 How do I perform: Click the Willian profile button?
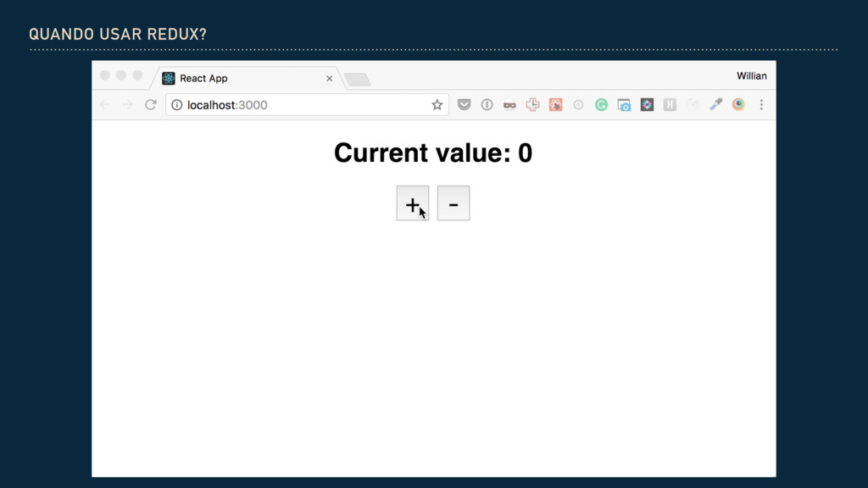(751, 75)
